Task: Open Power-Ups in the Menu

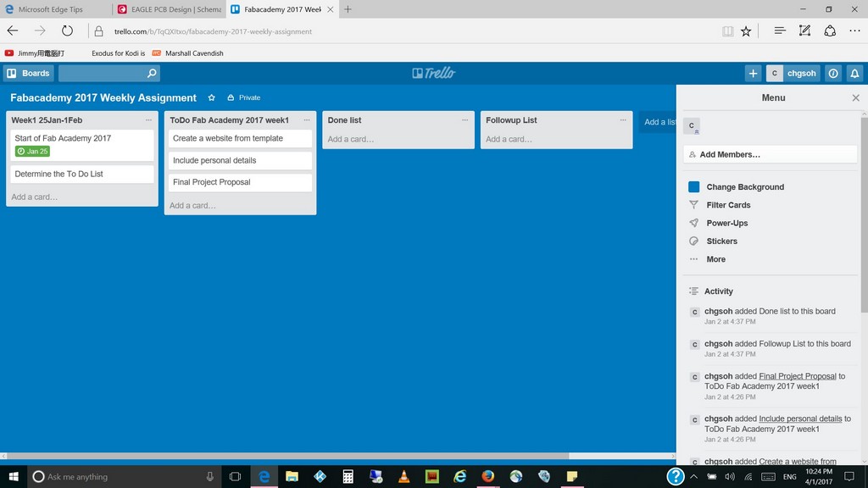Action: [726, 223]
